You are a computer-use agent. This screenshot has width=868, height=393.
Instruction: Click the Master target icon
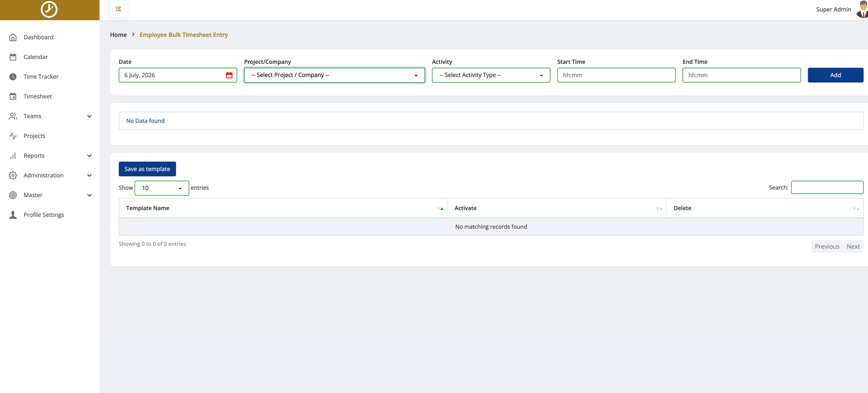point(13,195)
